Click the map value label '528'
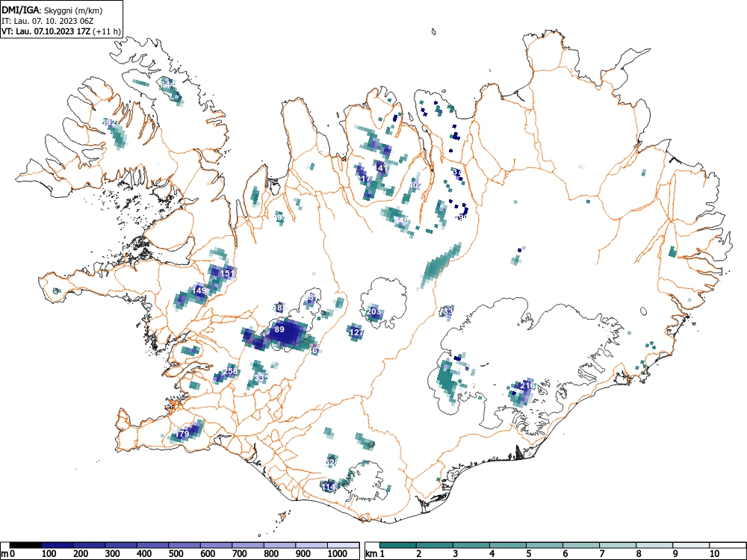747x560 pixels. point(332,462)
